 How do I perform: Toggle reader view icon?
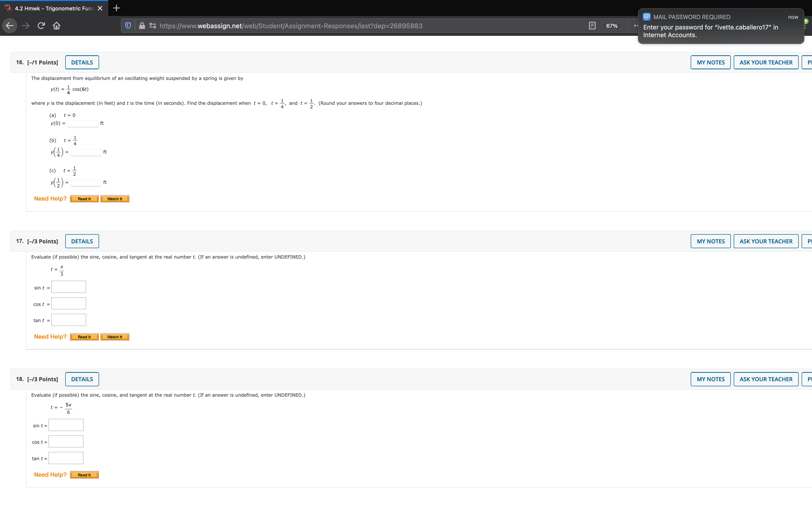[x=592, y=26]
